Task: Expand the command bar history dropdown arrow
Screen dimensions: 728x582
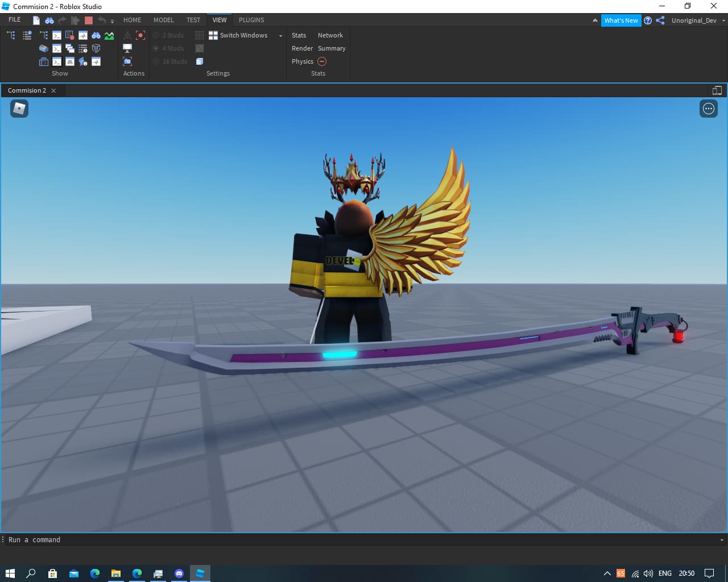Action: (722, 540)
